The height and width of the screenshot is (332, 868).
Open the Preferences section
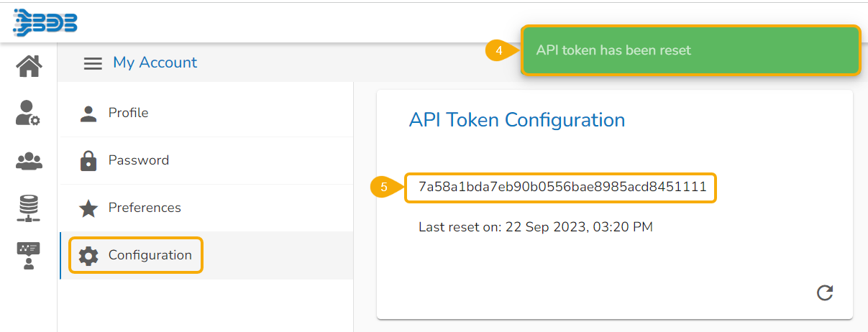[145, 208]
